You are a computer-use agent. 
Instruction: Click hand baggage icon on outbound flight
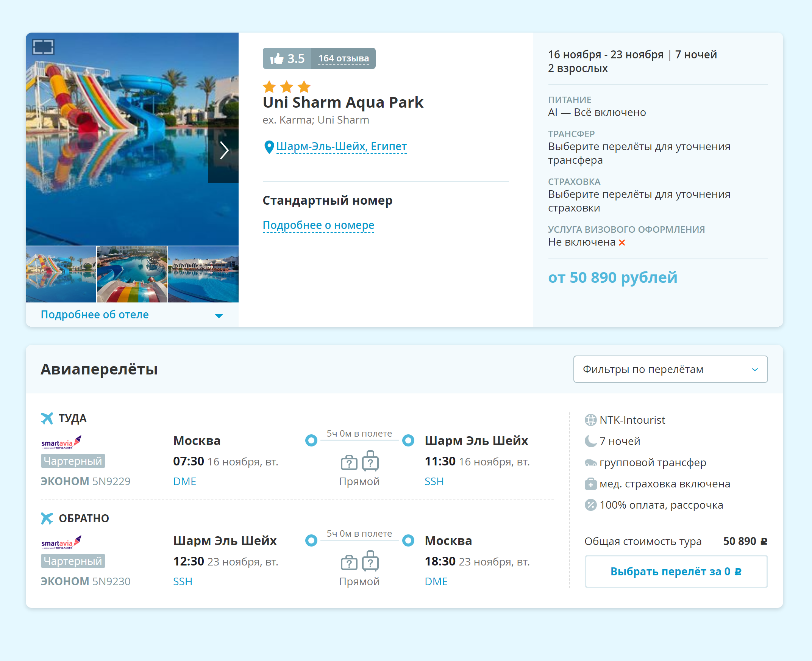[349, 462]
